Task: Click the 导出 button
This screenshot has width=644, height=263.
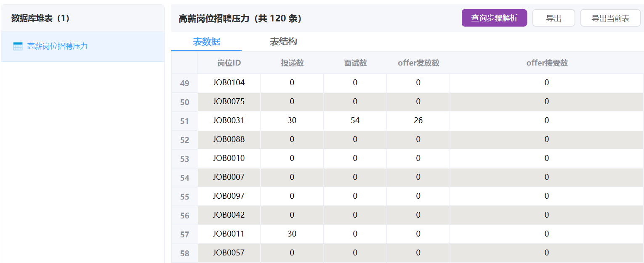Action: [x=554, y=18]
